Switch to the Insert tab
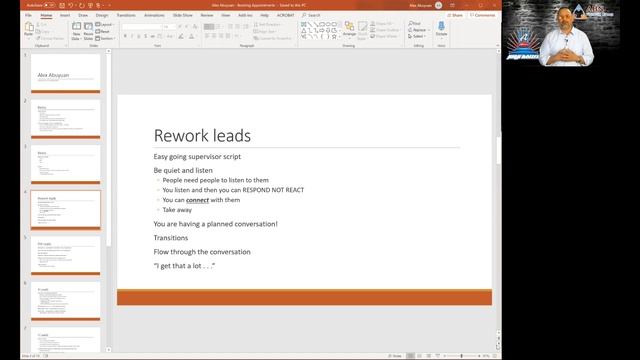 coord(65,15)
